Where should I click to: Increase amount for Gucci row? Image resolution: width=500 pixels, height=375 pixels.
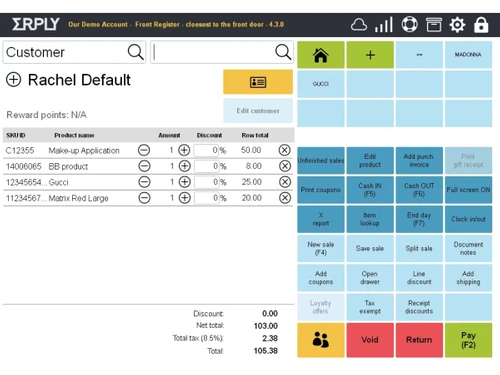click(184, 182)
